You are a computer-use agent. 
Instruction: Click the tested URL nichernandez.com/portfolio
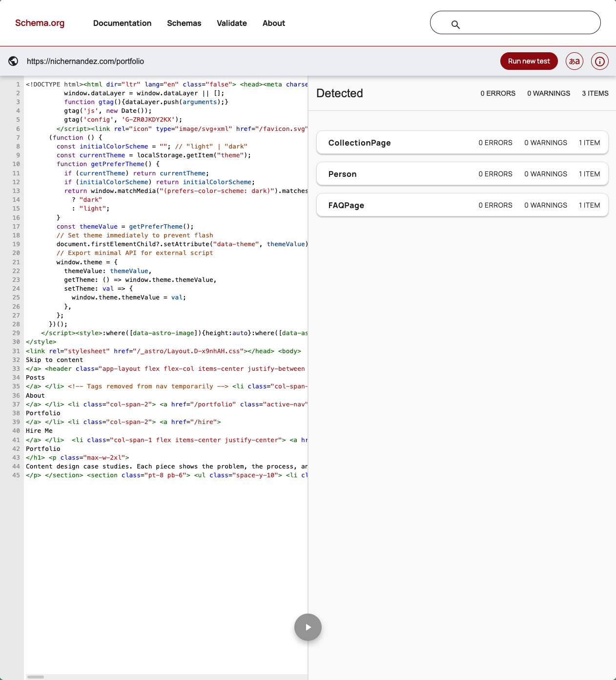tap(85, 61)
